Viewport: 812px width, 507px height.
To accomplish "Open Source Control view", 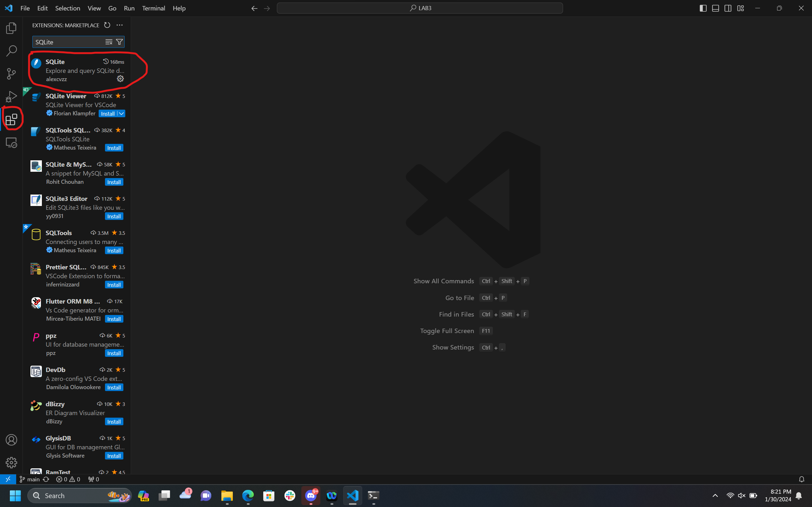I will pos(11,74).
